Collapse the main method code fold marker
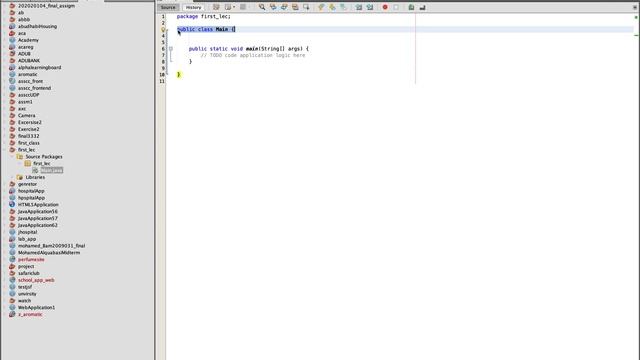Screen dimensions: 640x360 pos(171,49)
